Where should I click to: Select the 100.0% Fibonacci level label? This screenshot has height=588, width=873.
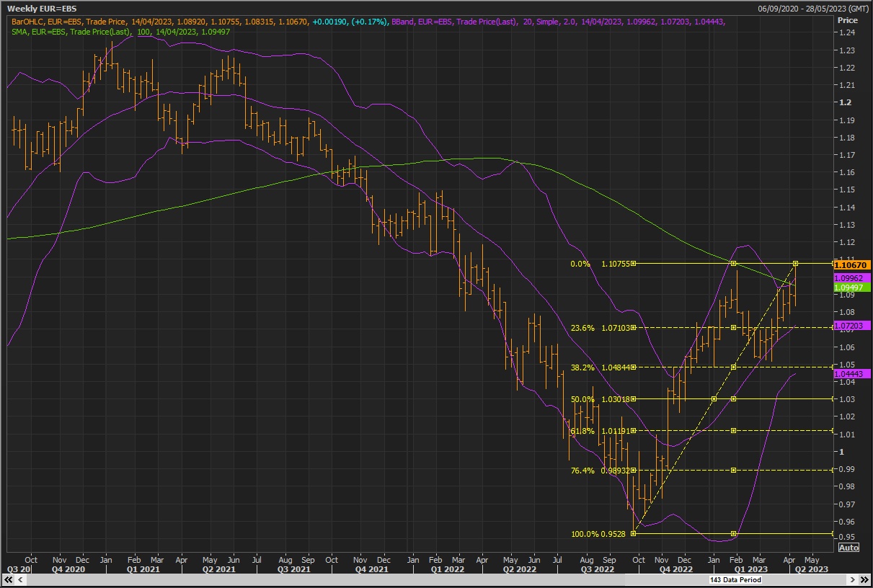584,534
